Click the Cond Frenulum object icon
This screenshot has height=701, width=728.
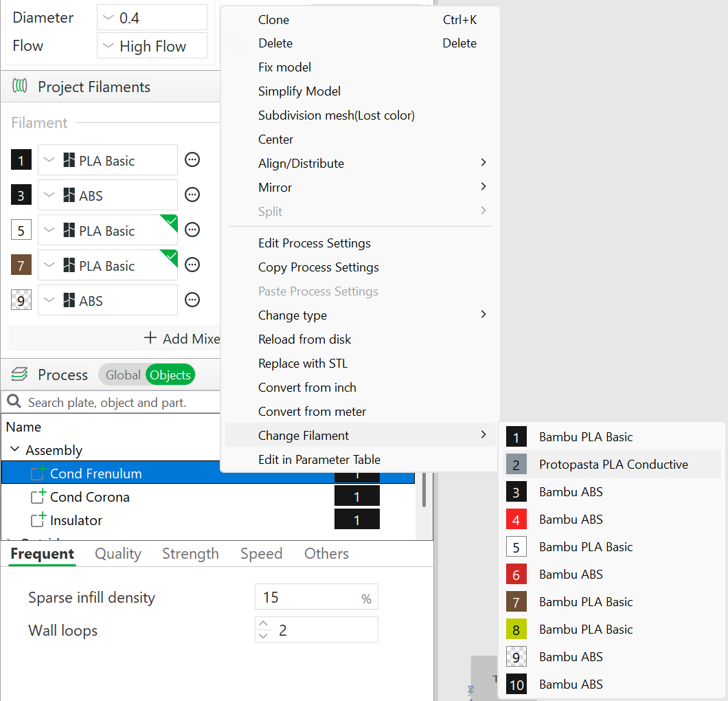point(38,473)
